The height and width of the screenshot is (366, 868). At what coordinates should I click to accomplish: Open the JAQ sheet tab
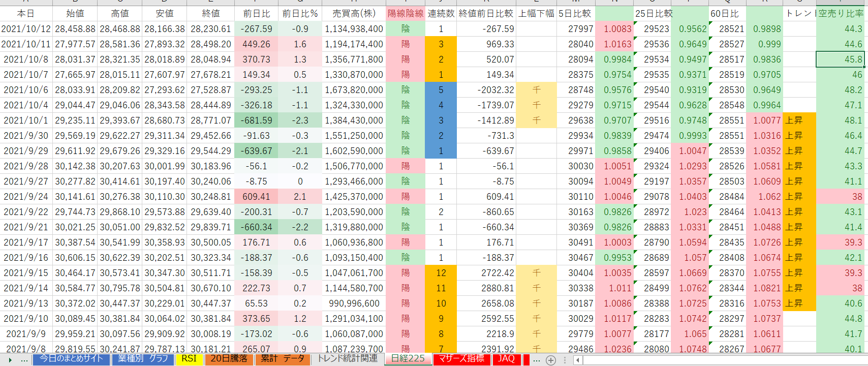click(506, 359)
